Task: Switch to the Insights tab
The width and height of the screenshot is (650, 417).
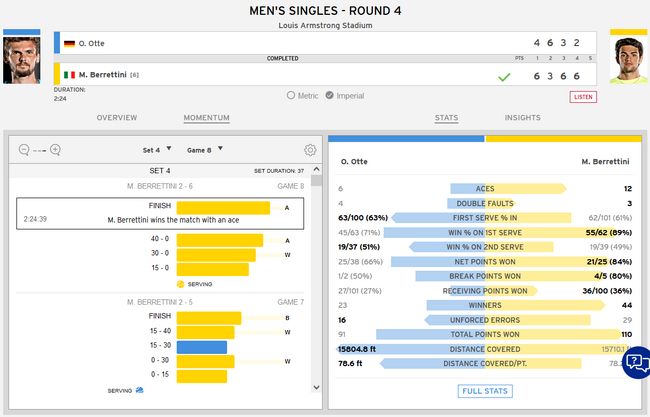Action: click(x=522, y=118)
